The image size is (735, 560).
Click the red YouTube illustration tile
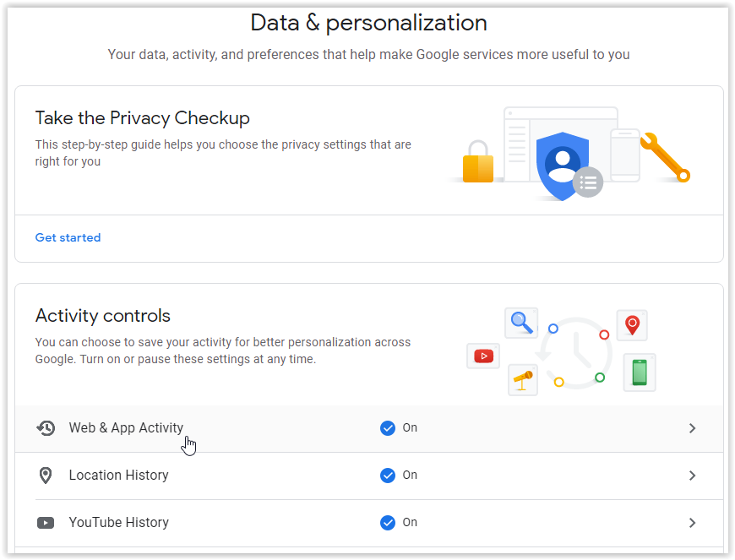point(483,356)
